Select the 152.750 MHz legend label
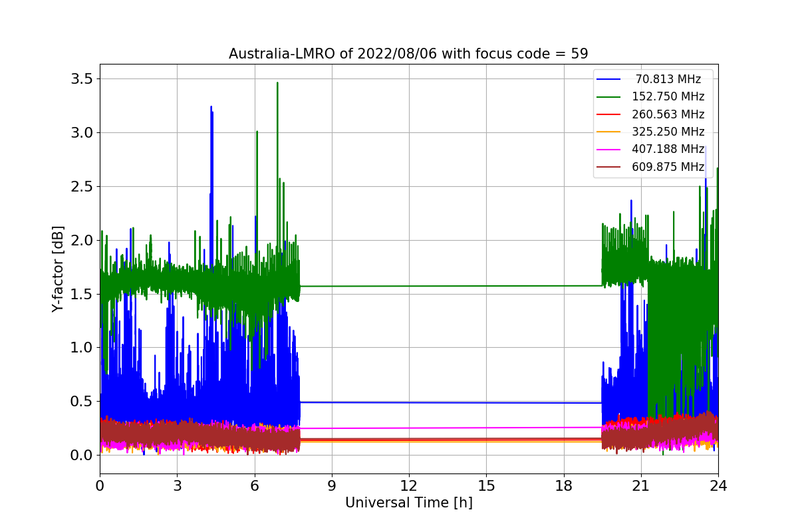The image size is (798, 532). coord(668,96)
